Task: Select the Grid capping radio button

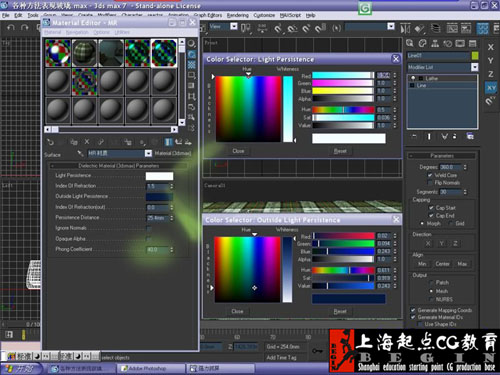Action: (452, 223)
